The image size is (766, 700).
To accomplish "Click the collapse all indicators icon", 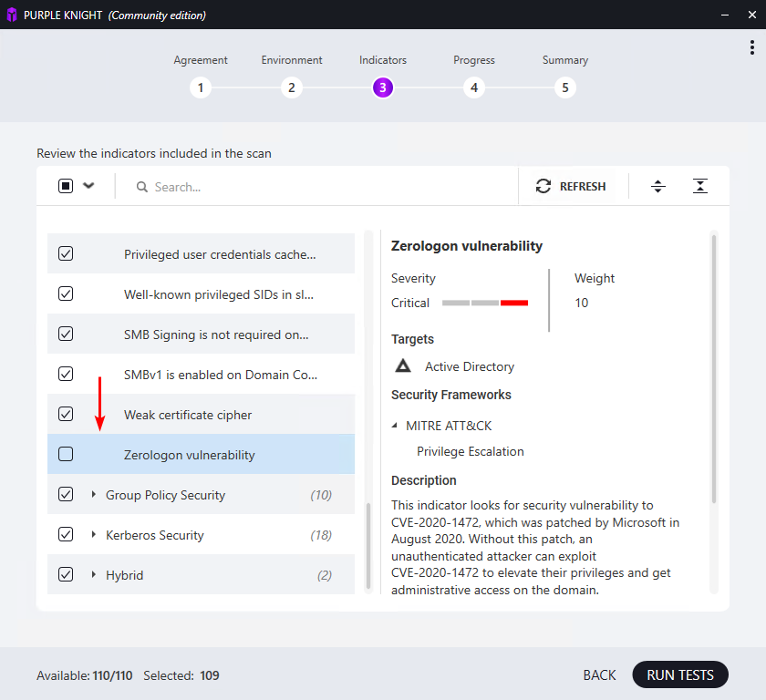I will tap(699, 186).
